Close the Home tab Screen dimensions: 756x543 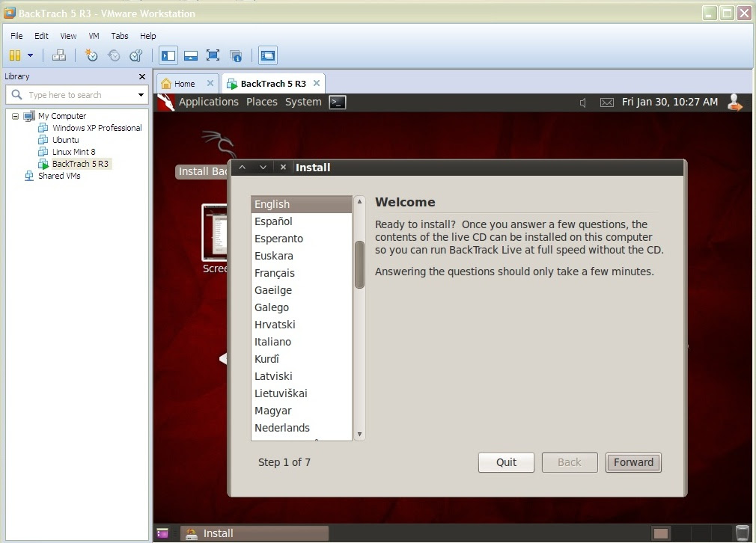pos(210,83)
